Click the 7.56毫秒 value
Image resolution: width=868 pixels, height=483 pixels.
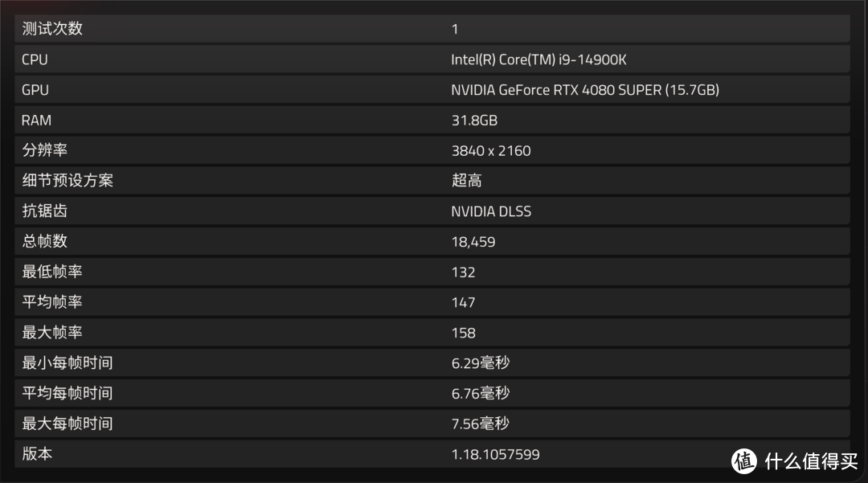pos(481,424)
